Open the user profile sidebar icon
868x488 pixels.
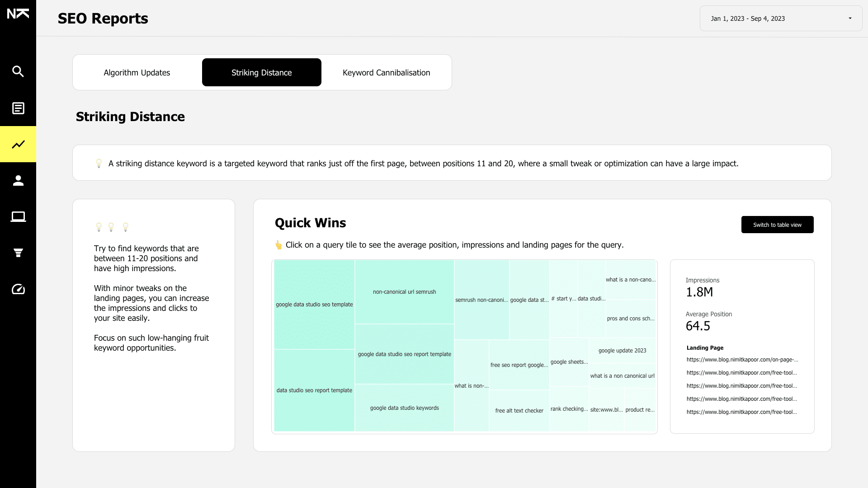[18, 181]
